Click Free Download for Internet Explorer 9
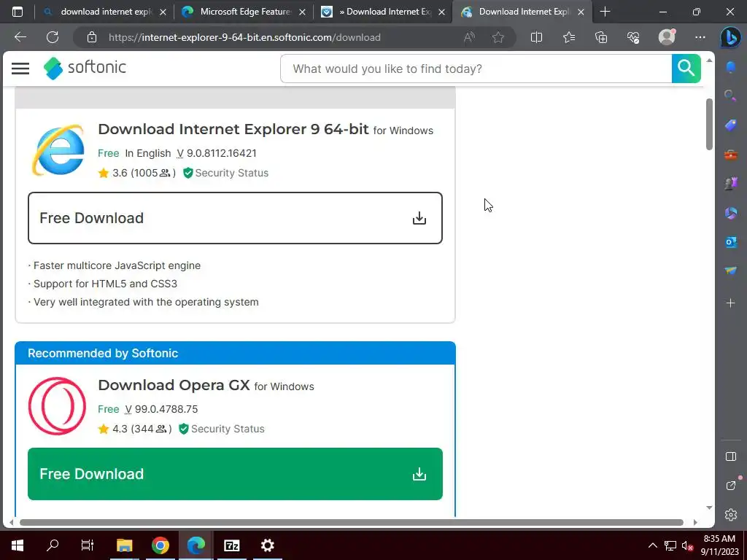747x560 pixels. coord(235,218)
